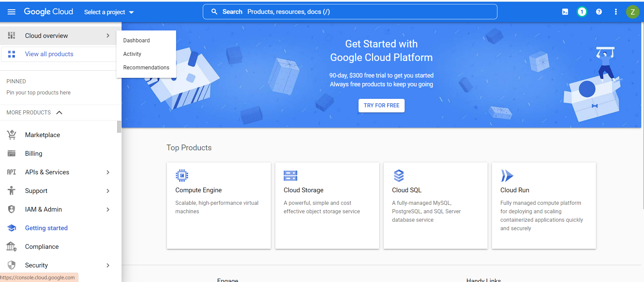644x282 pixels.
Task: Click the Cloud Storage icon
Action: pyautogui.click(x=291, y=176)
